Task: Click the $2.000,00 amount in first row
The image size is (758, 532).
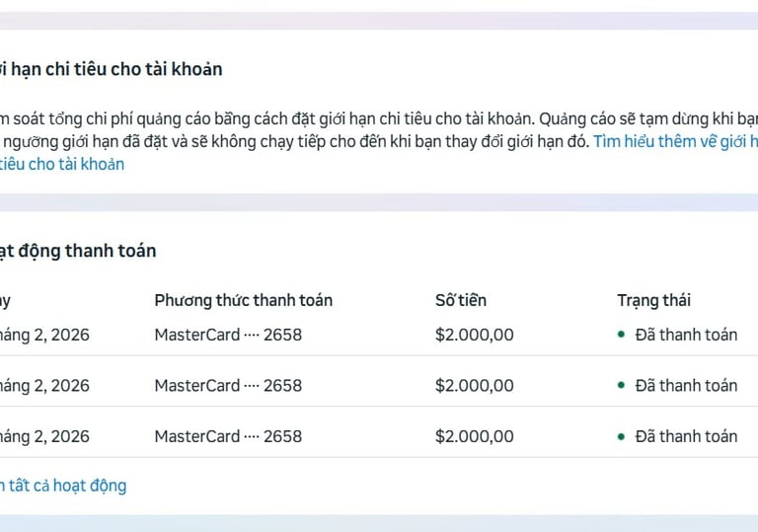Action: [x=474, y=335]
